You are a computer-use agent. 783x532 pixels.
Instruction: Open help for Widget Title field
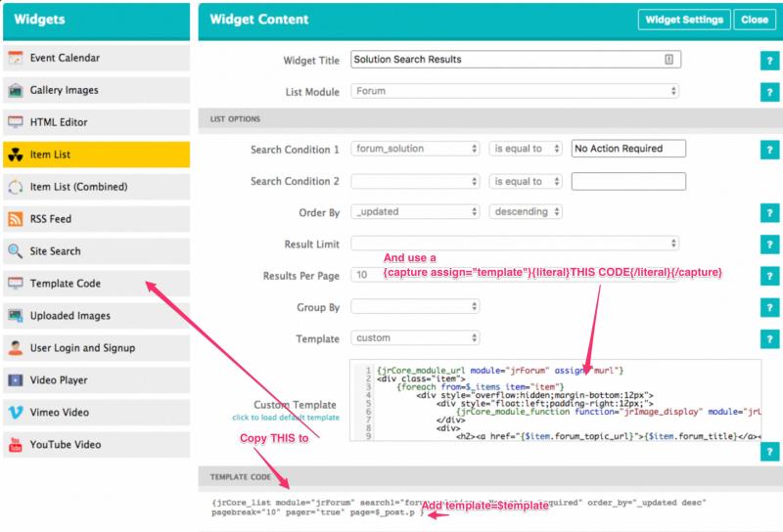pyautogui.click(x=770, y=62)
